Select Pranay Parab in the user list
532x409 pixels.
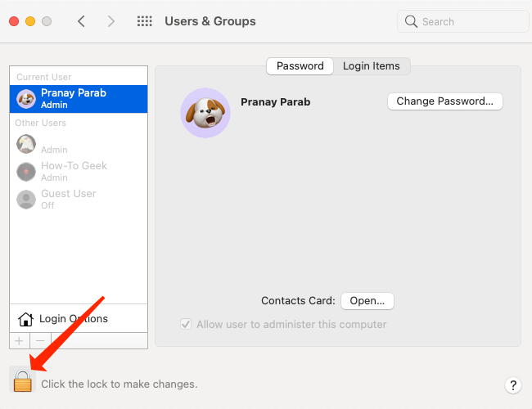pyautogui.click(x=79, y=99)
